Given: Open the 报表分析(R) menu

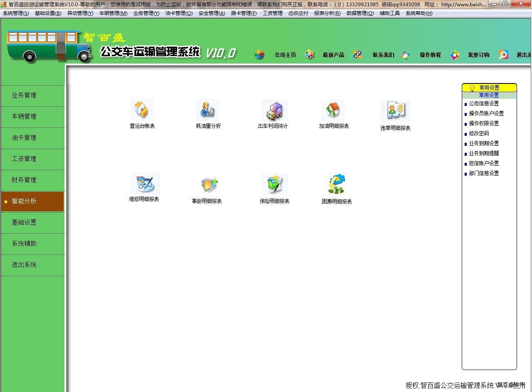Looking at the screenshot, I should click(327, 13).
